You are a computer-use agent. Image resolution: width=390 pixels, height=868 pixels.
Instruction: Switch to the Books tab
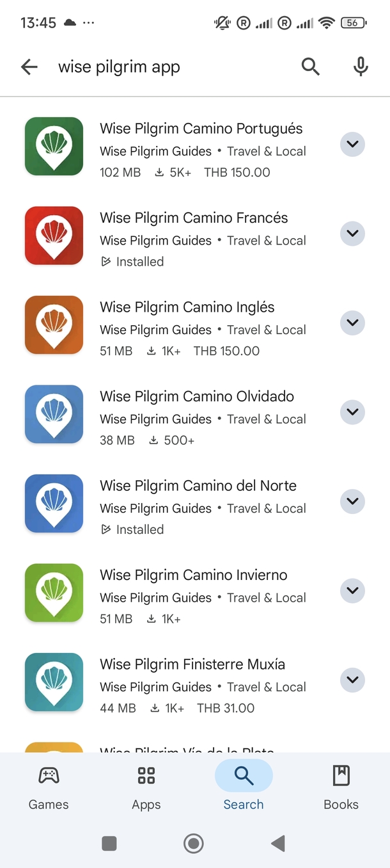click(341, 788)
